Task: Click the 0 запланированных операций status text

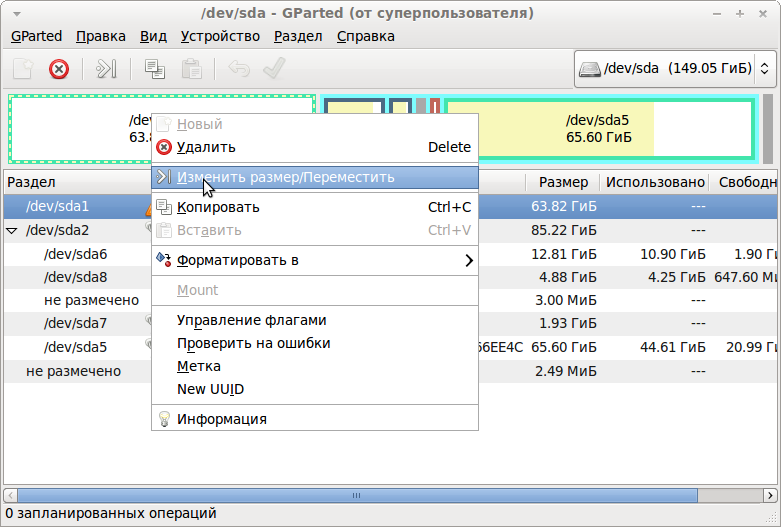Action: 111,514
